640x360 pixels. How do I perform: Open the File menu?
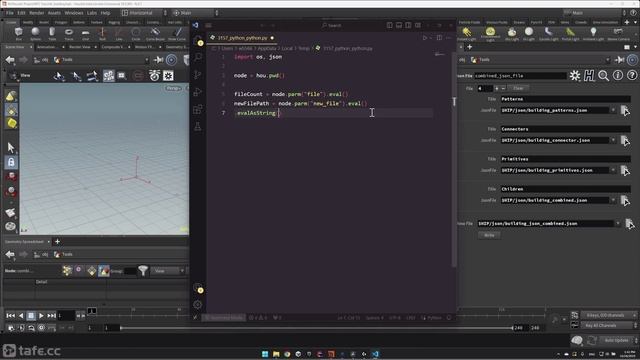[x=9, y=13]
